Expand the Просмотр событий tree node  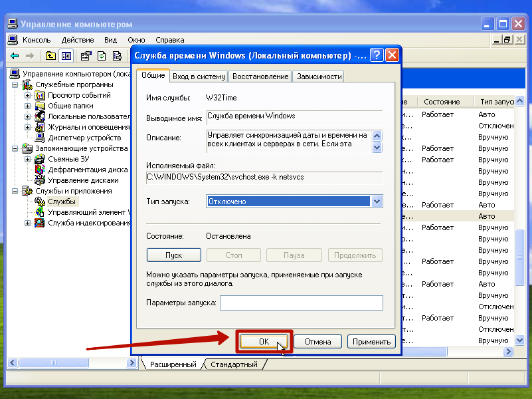click(28, 95)
